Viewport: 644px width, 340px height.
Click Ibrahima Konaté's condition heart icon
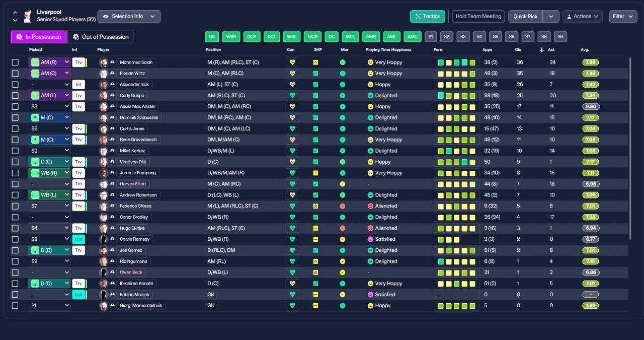(292, 284)
